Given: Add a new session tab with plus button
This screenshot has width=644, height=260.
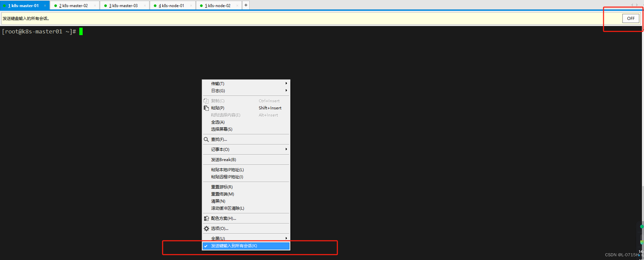Looking at the screenshot, I should click(x=246, y=5).
